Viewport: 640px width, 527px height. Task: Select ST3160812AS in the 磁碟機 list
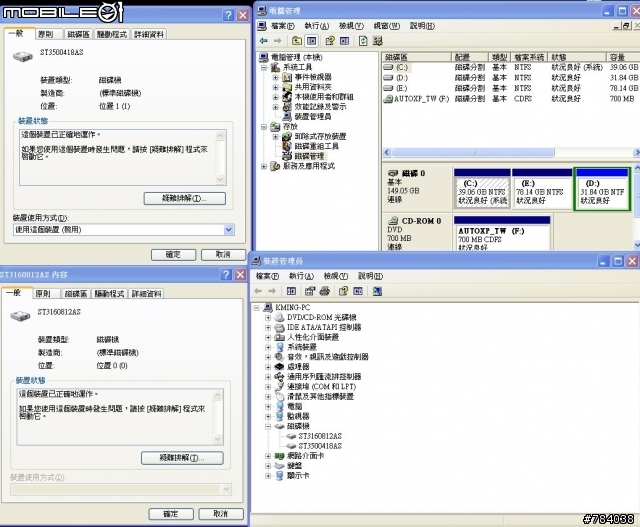click(320, 436)
